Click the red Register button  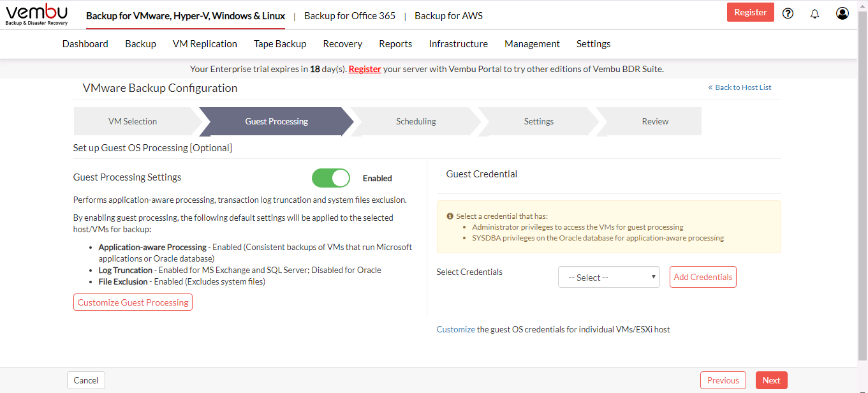[x=751, y=12]
